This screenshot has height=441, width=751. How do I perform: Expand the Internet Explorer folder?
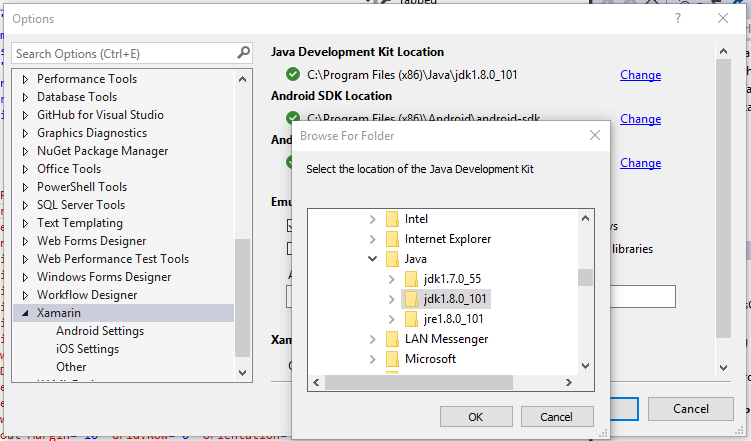pos(373,239)
